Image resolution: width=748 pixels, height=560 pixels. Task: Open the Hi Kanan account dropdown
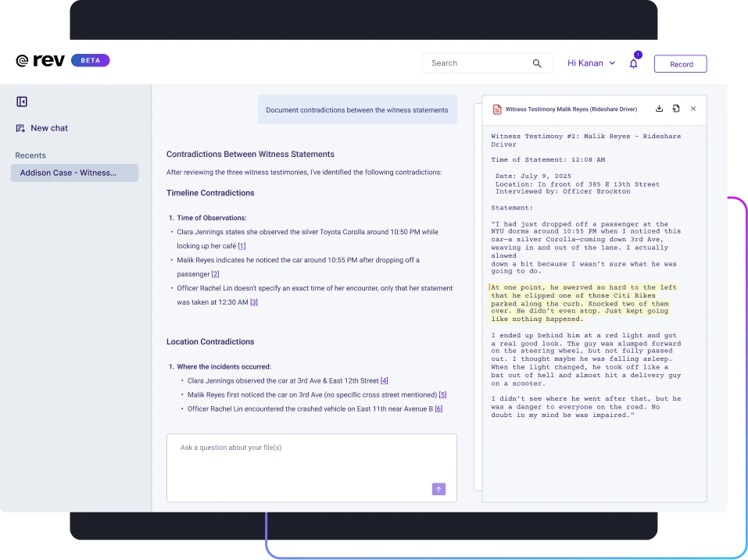(591, 63)
